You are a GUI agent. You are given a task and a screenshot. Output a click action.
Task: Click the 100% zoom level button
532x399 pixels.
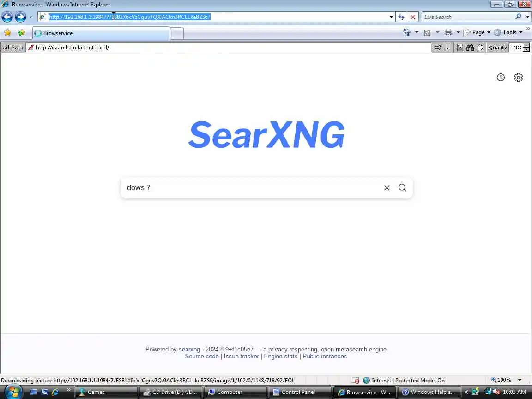click(501, 380)
